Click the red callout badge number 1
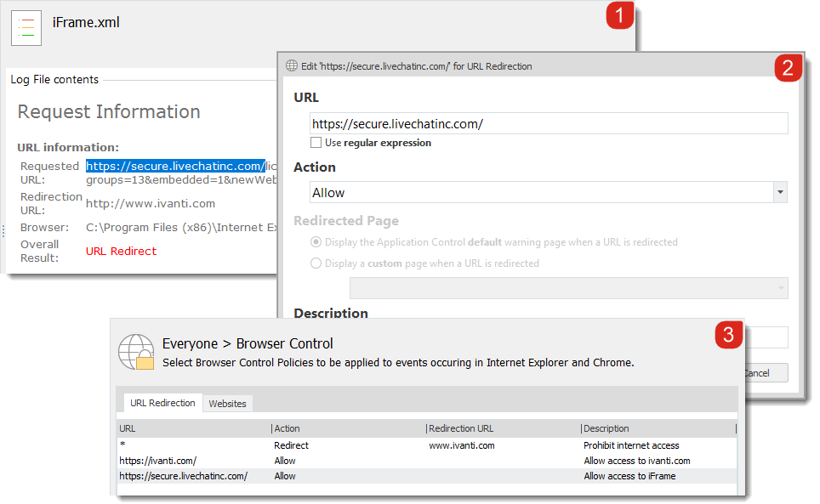The width and height of the screenshot is (820, 504). pos(619,16)
